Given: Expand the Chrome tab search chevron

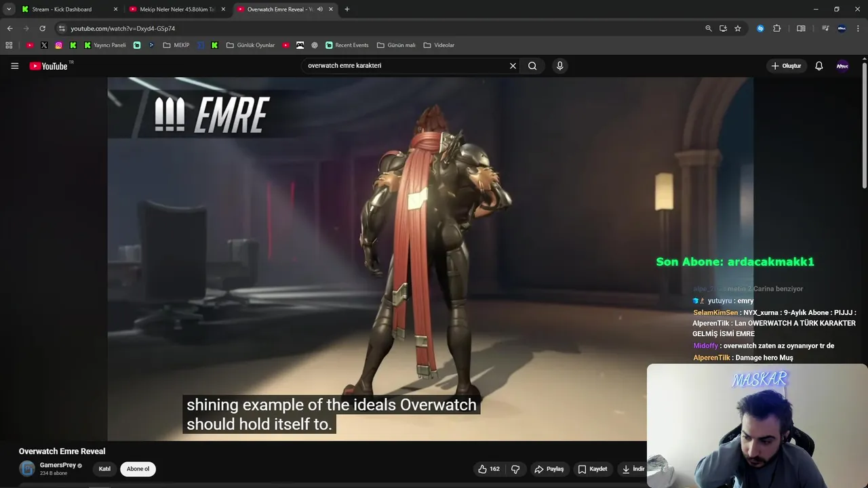Looking at the screenshot, I should (9, 9).
